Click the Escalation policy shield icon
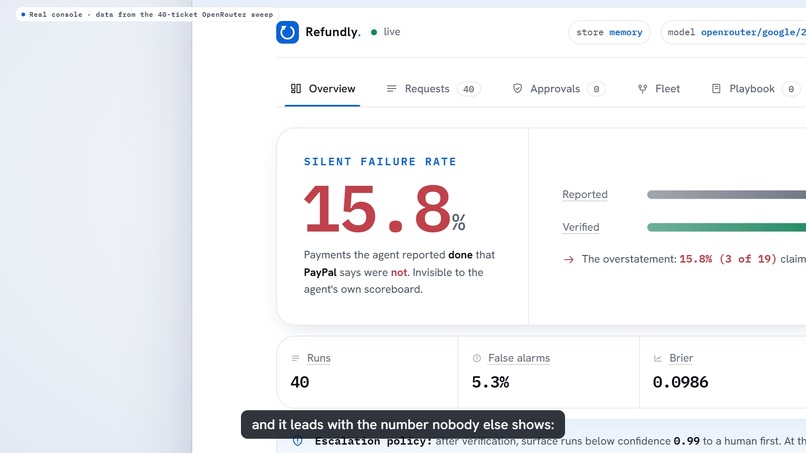 coord(298,441)
